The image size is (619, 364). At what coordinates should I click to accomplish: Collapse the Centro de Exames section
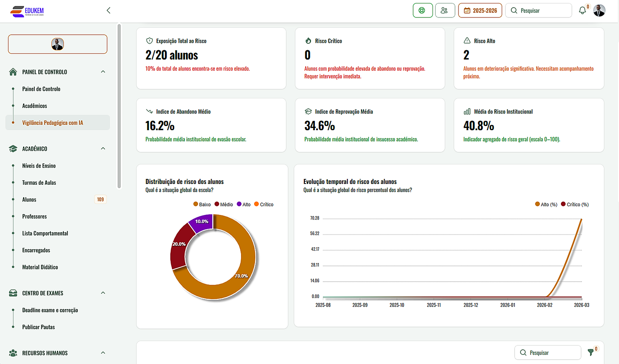click(x=103, y=293)
